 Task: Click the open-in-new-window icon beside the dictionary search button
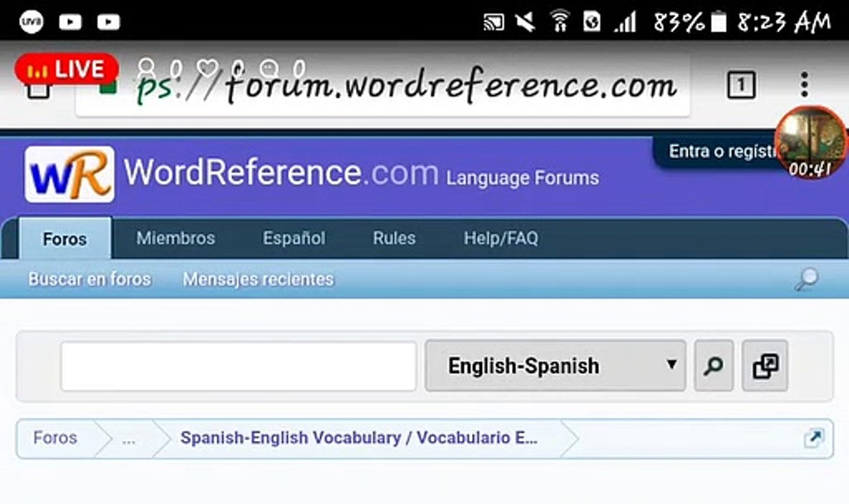[x=765, y=365]
